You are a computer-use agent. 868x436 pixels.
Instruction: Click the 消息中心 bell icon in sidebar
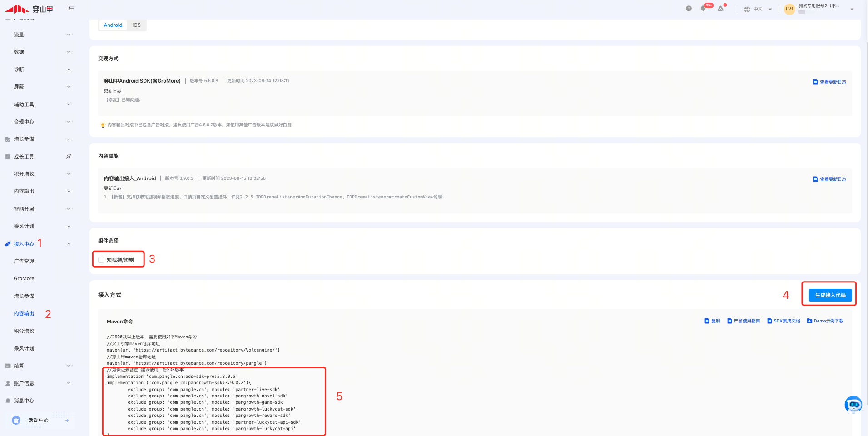click(x=8, y=401)
